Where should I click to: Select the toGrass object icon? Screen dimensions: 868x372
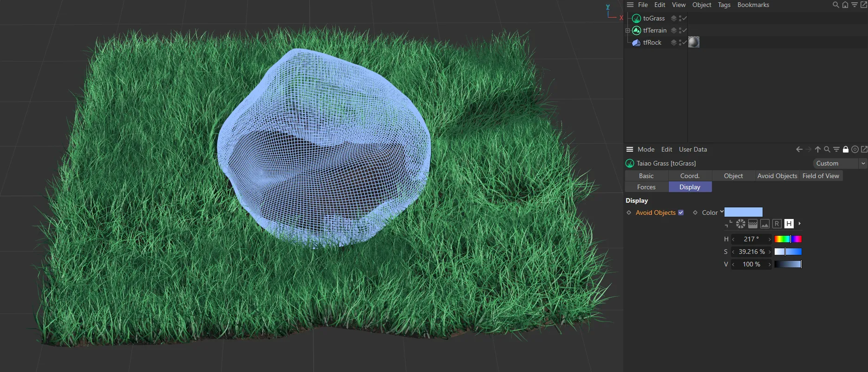tap(636, 18)
